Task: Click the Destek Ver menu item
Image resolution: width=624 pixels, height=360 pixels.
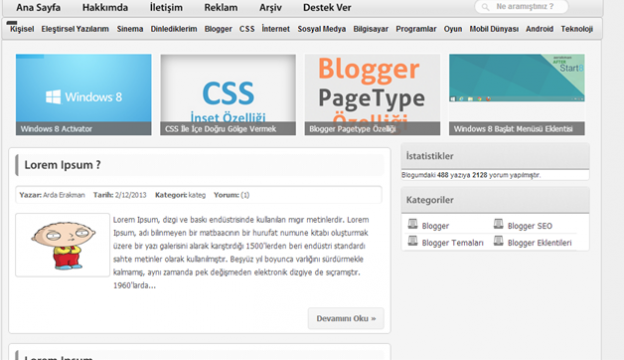Action: click(x=327, y=8)
